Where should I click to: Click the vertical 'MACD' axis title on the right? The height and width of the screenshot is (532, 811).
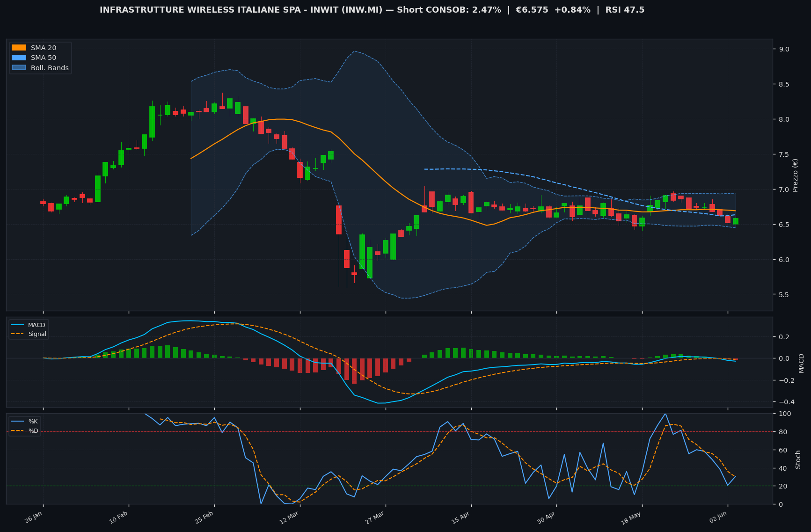[801, 363]
